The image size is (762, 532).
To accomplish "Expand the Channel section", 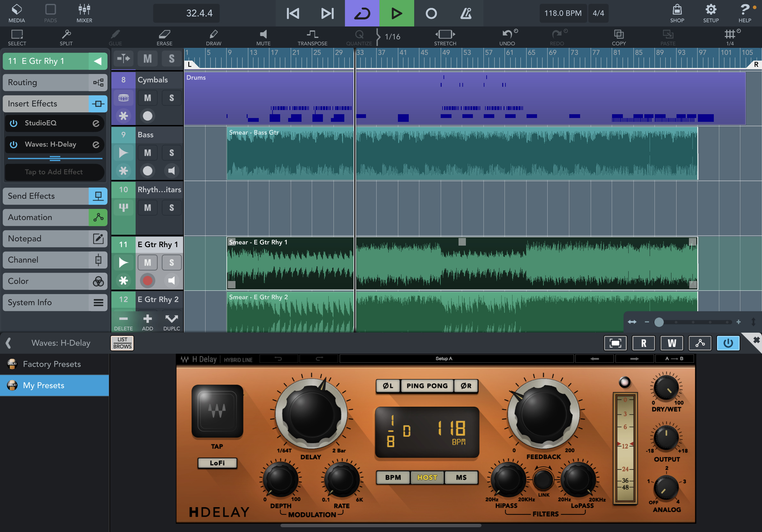I will coord(55,260).
